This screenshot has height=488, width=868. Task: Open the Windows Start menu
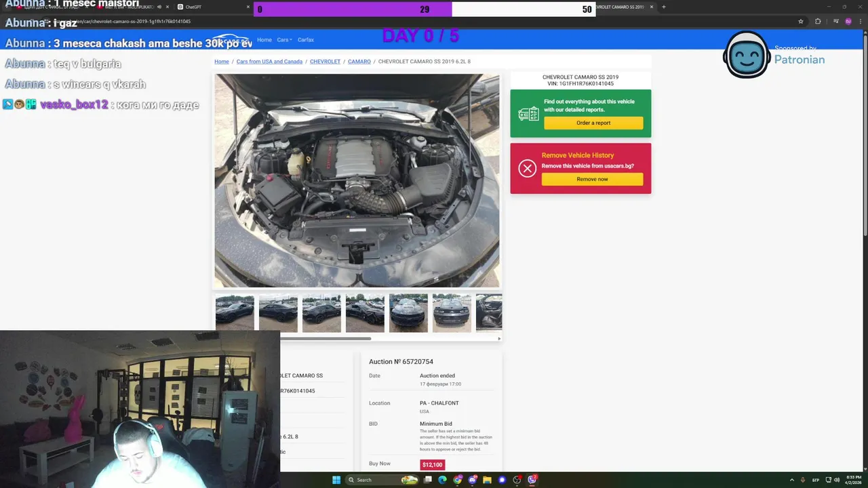[336, 480]
